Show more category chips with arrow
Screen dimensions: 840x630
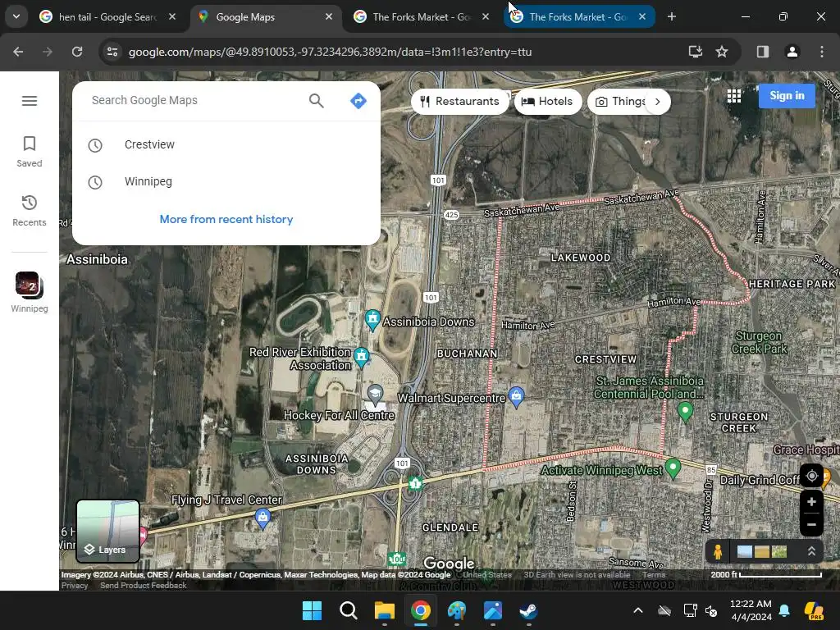657,101
